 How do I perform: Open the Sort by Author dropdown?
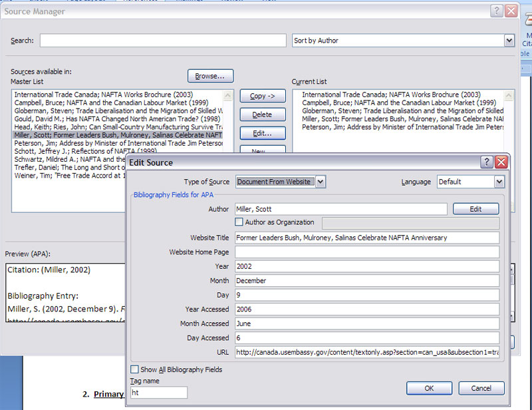click(509, 41)
